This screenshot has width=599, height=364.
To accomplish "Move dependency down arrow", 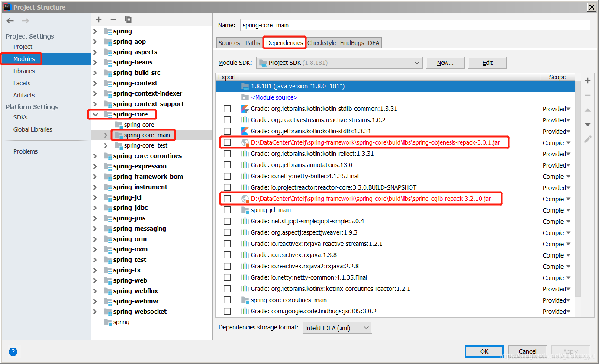I will (x=588, y=125).
